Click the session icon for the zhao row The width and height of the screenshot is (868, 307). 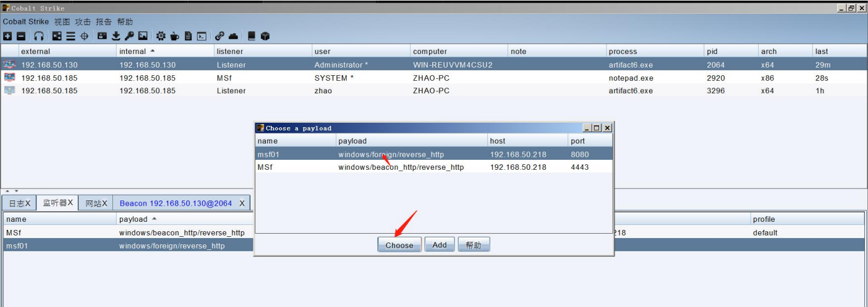[9, 90]
